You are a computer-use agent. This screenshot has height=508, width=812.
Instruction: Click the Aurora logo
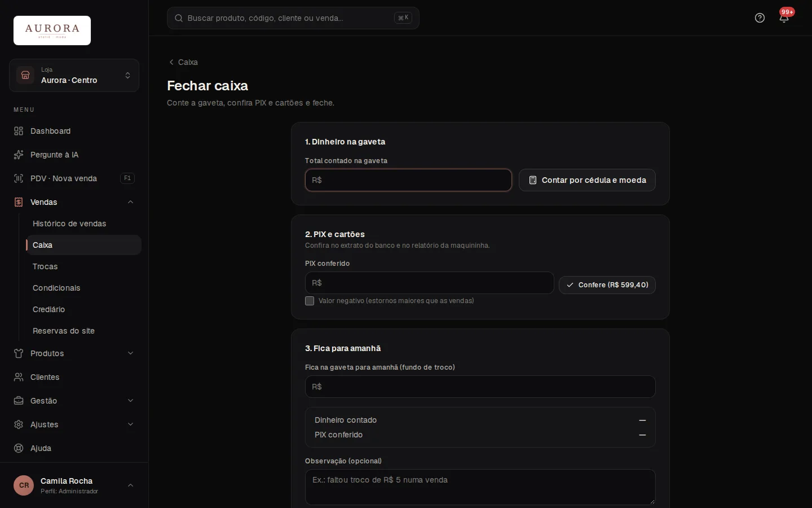point(52,30)
